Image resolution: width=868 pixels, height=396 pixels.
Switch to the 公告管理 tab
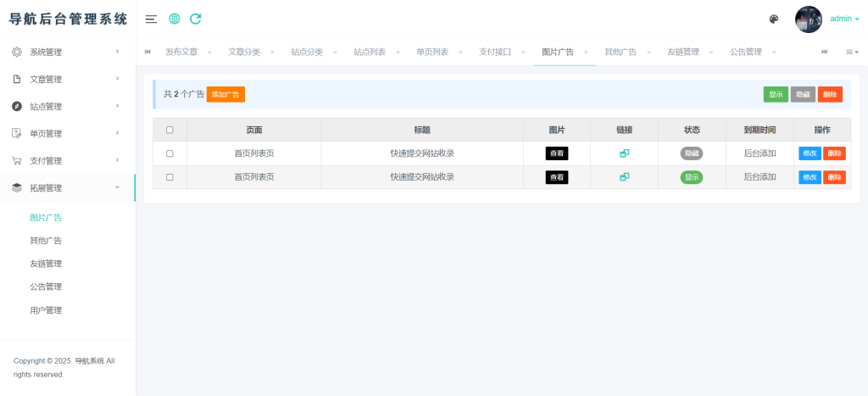[x=746, y=52]
